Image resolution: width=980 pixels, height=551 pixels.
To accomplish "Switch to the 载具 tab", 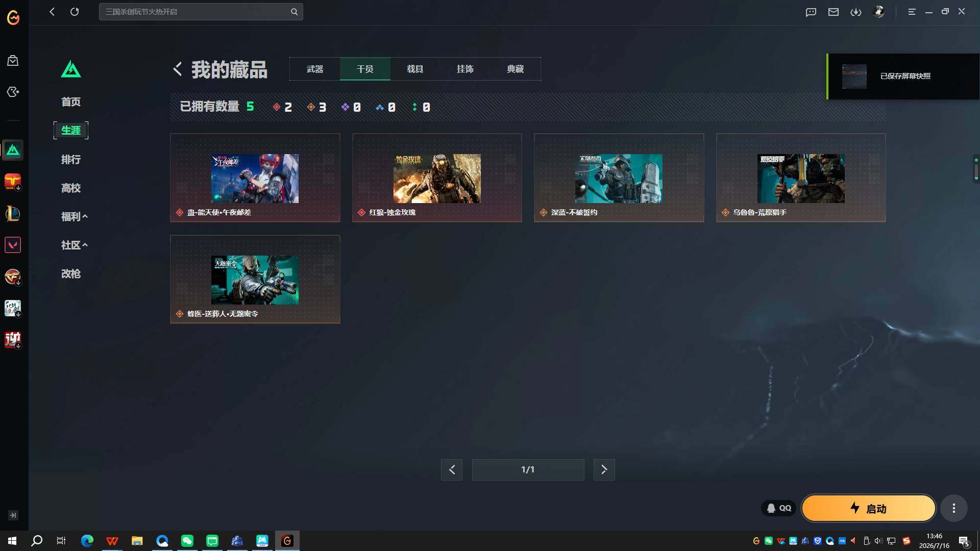I will coord(415,69).
